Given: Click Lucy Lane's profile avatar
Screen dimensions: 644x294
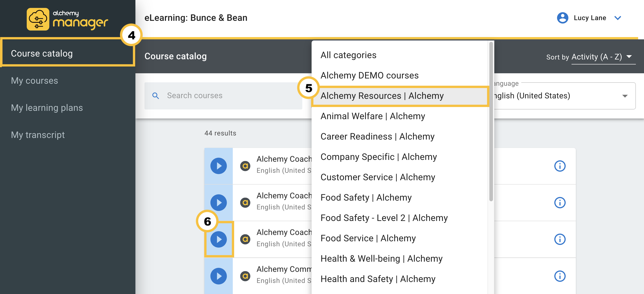Looking at the screenshot, I should click(x=562, y=18).
